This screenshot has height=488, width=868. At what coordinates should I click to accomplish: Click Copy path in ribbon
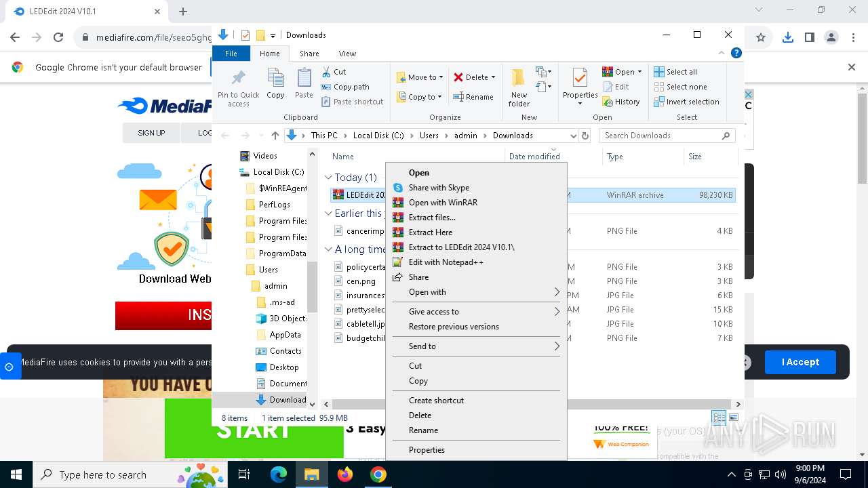(345, 87)
